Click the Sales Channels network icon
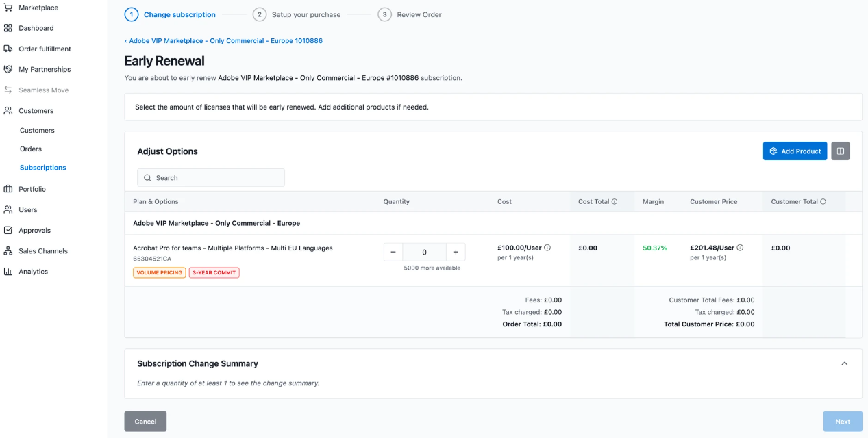The image size is (868, 438). (8, 250)
